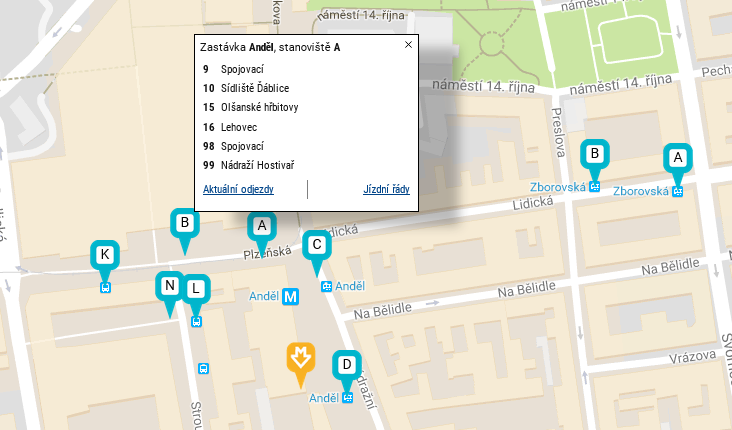The width and height of the screenshot is (732, 430).
Task: Click marker B on Plzeňská street
Action: [184, 223]
